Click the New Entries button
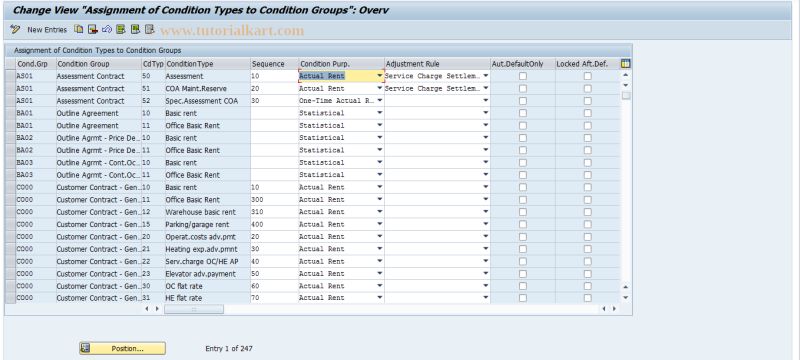Image resolution: width=800 pixels, height=360 pixels. coord(47,30)
